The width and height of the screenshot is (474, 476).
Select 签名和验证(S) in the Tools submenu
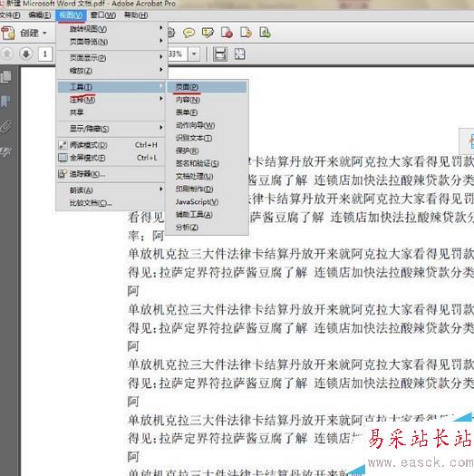[207, 163]
